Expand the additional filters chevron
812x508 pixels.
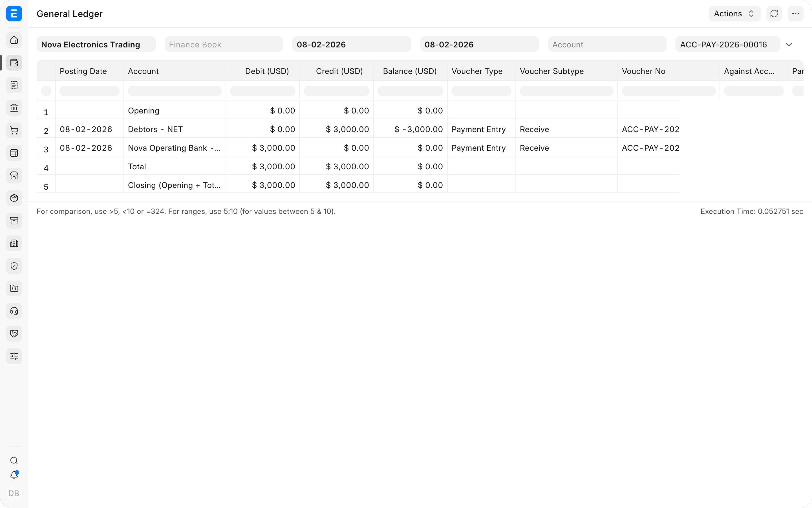click(x=789, y=45)
